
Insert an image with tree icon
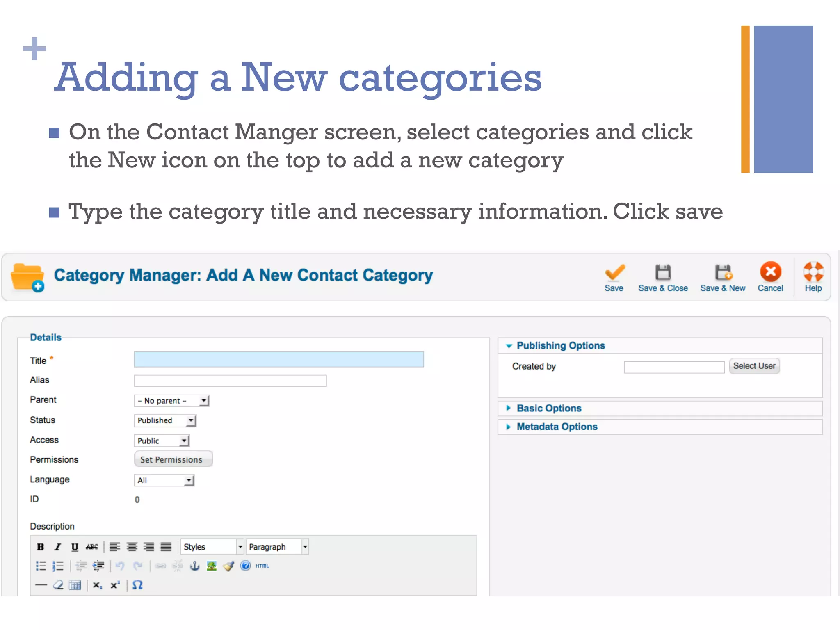tap(211, 566)
